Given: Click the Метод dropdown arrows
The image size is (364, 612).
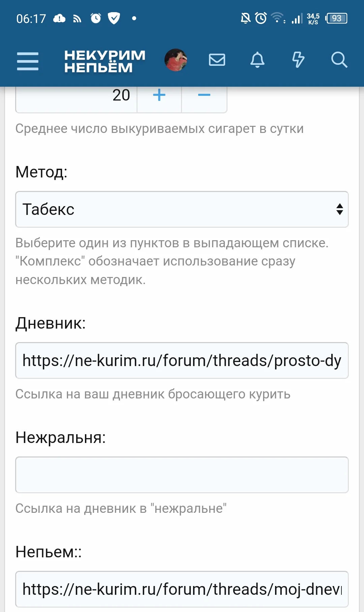Looking at the screenshot, I should coord(340,210).
